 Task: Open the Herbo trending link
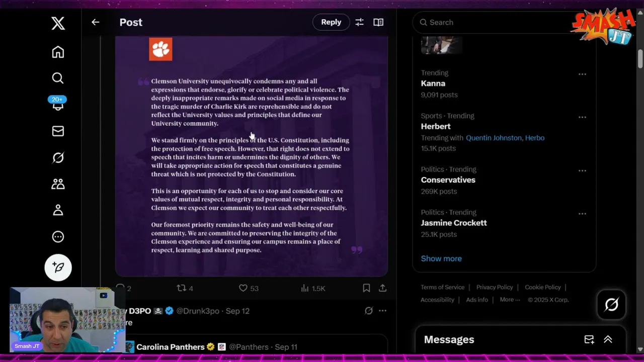pos(535,138)
